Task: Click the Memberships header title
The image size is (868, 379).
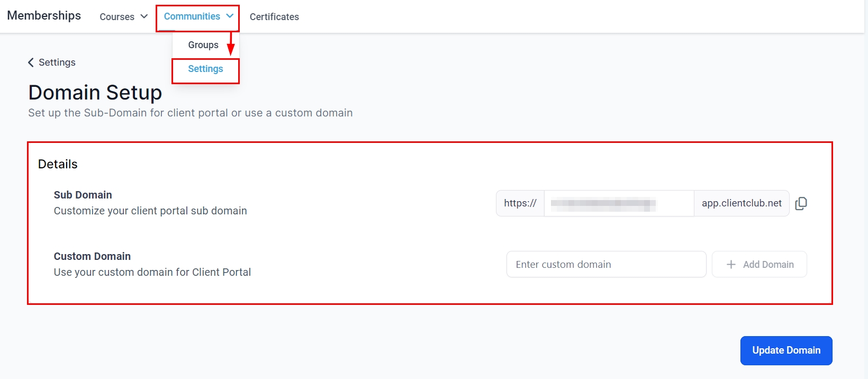Action: click(44, 16)
